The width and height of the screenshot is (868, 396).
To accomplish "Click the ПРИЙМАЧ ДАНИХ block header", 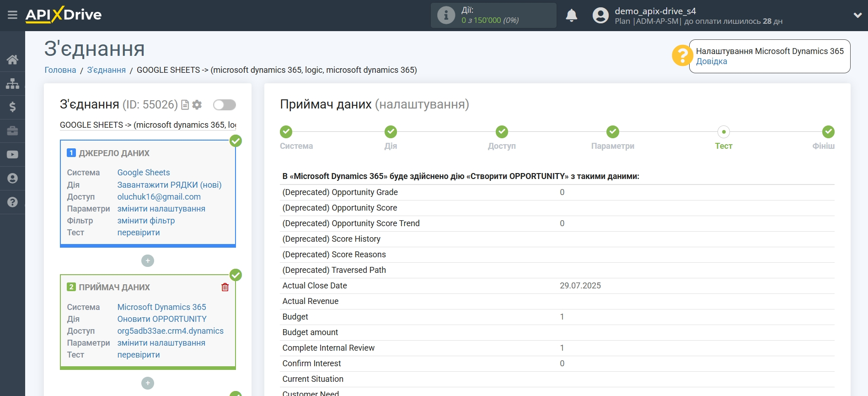I will pos(114,288).
